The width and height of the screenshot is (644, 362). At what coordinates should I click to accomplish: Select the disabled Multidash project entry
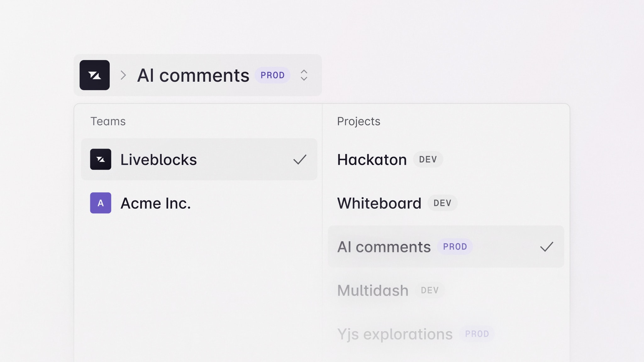pyautogui.click(x=372, y=290)
